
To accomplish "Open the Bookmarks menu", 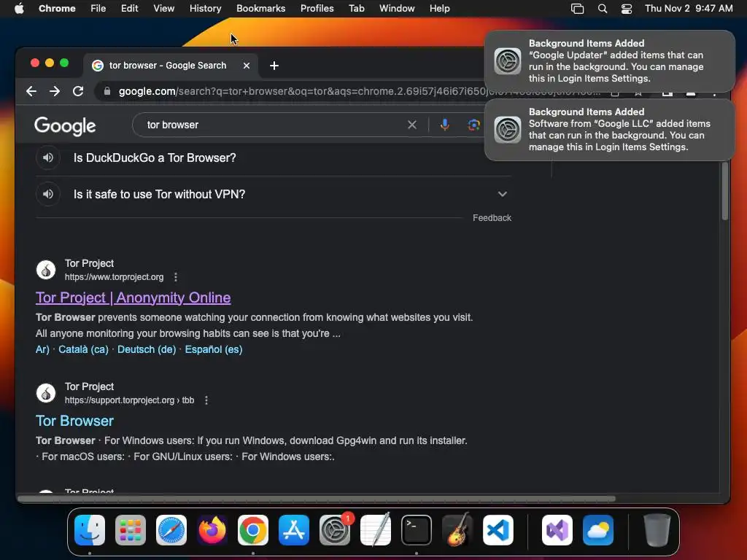I will coord(260,8).
